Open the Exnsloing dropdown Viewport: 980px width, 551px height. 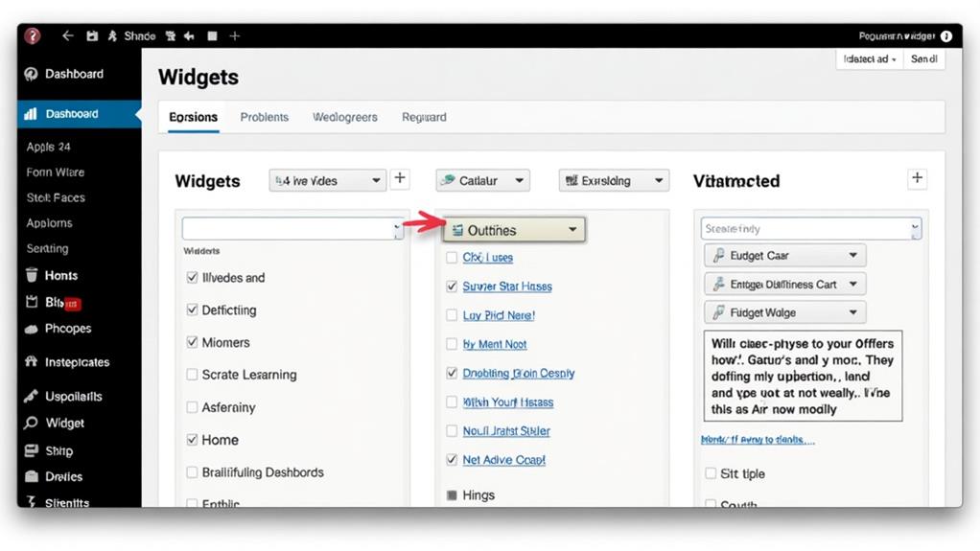click(x=614, y=180)
